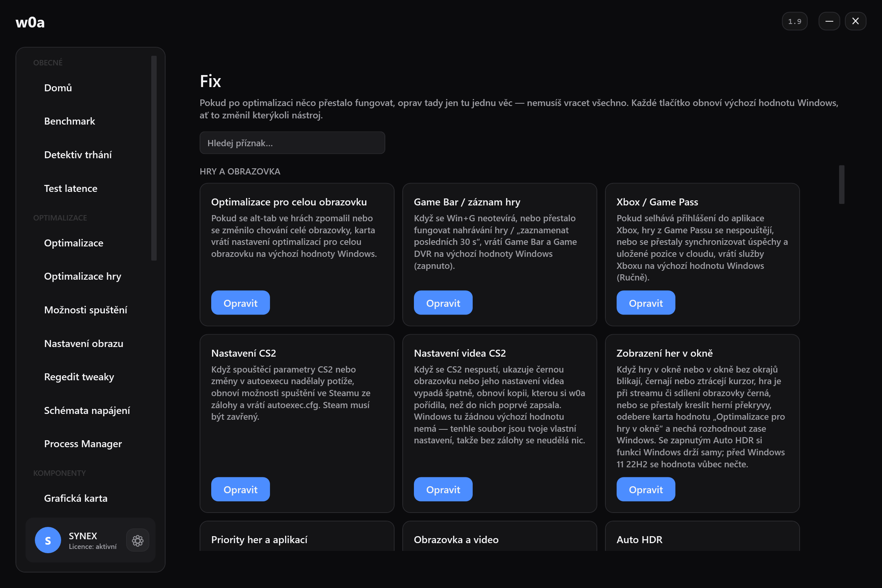Click the SYNEX avatar circle

tap(48, 540)
